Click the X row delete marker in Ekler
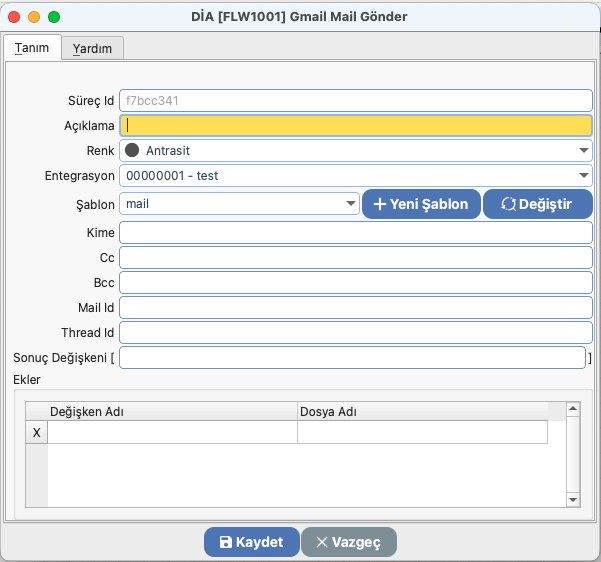Image resolution: width=601 pixels, height=562 pixels. 37,432
